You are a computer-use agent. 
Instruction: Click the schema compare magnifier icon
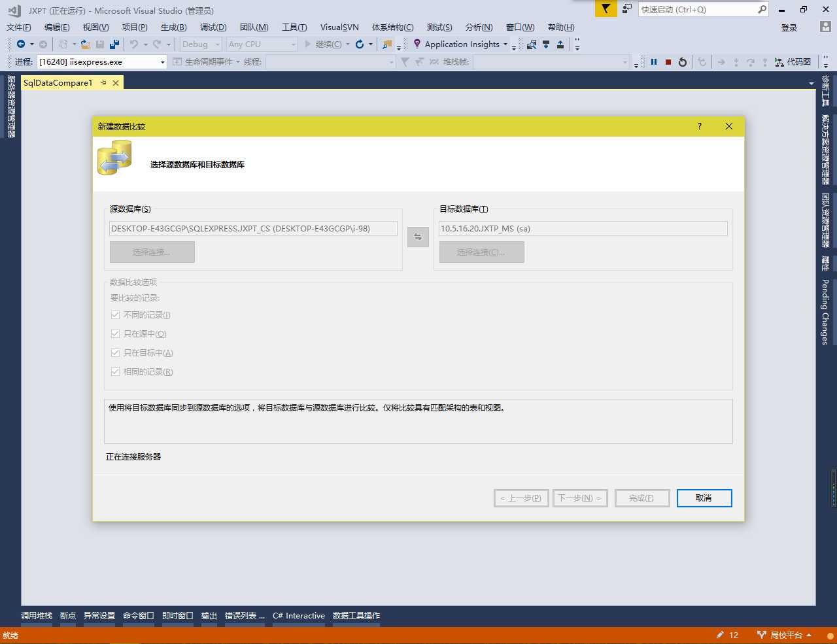(532, 44)
